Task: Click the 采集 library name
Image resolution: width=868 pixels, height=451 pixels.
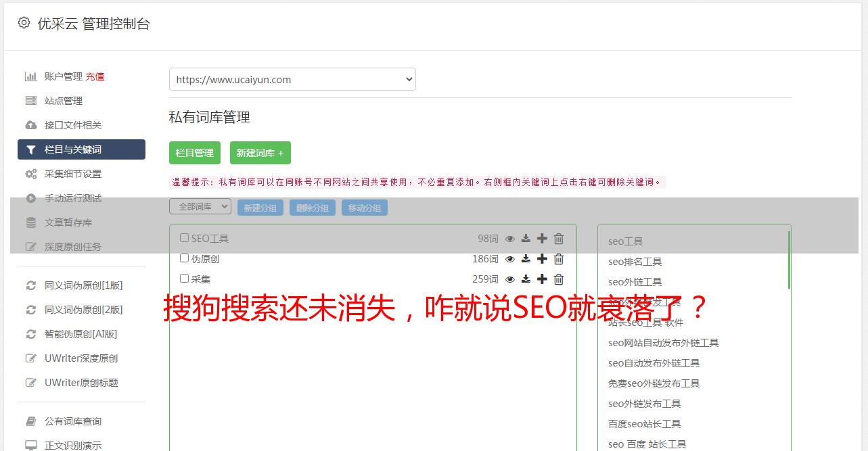Action: click(x=201, y=279)
